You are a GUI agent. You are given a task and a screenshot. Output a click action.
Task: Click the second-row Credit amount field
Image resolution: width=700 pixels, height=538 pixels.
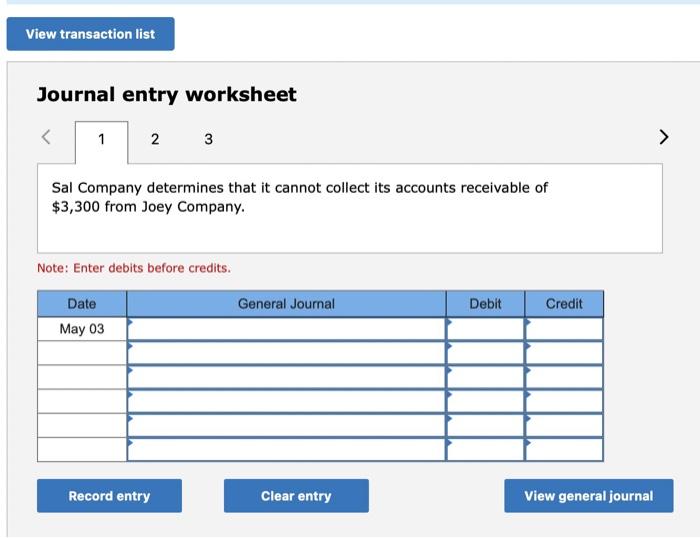coord(564,353)
